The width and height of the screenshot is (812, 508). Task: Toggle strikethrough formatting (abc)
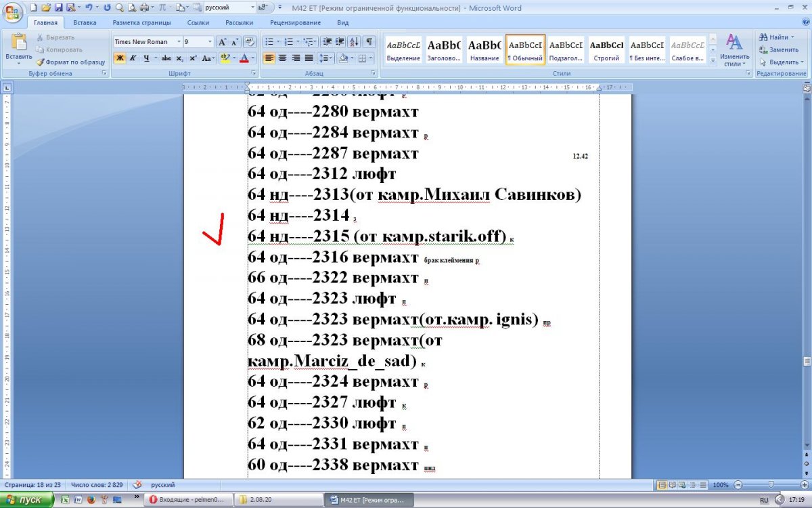tap(166, 58)
